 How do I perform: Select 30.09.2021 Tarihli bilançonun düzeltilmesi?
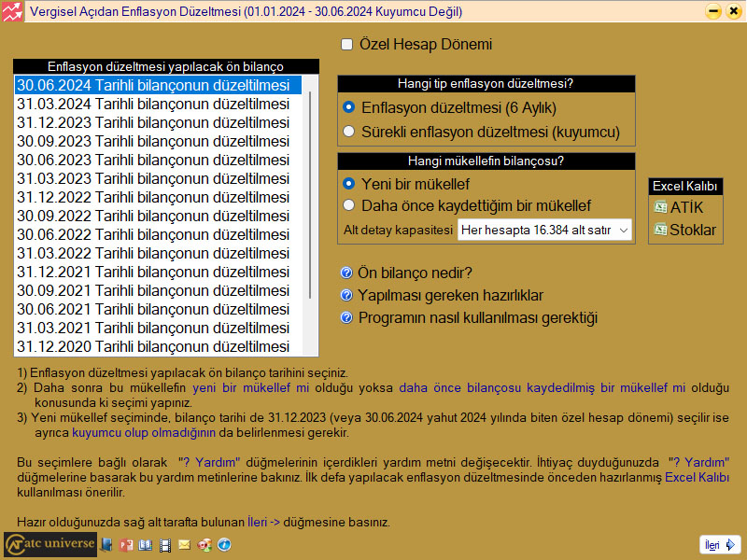tap(158, 290)
